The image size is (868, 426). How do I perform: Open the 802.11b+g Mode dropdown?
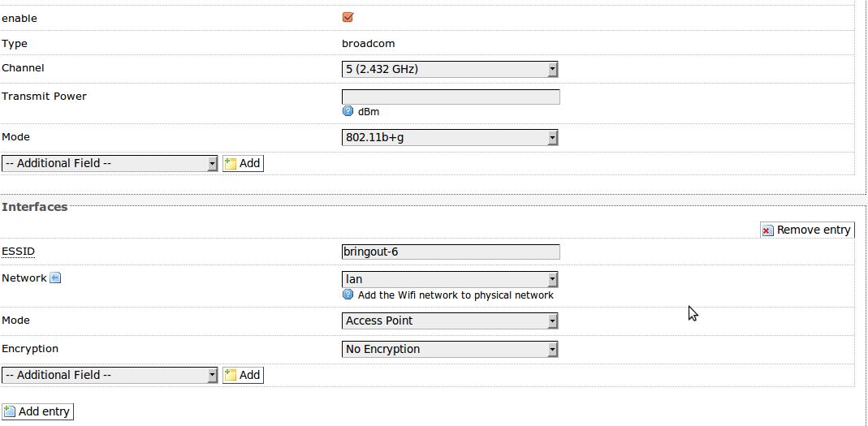[x=450, y=137]
